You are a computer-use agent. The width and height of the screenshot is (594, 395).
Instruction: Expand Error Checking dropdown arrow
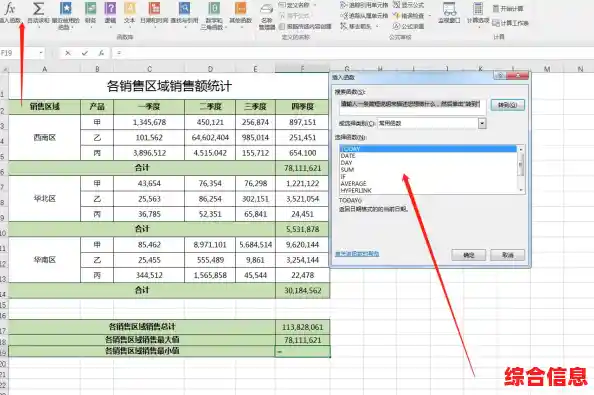[x=430, y=16]
